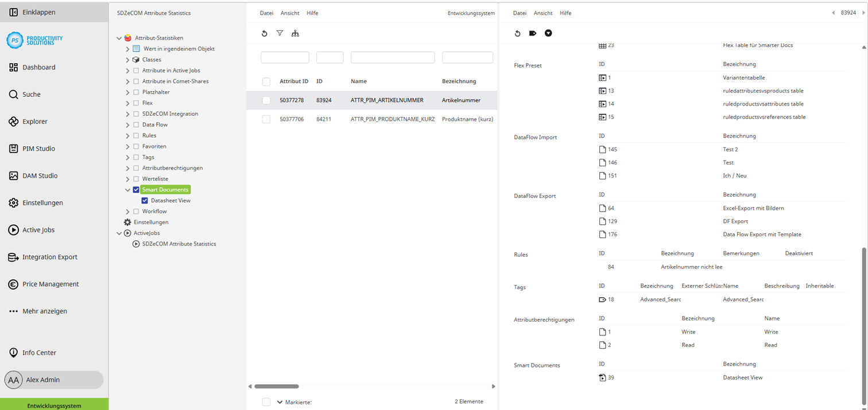Collapse the Smart Documents tree node
The image size is (868, 410).
pyautogui.click(x=127, y=189)
